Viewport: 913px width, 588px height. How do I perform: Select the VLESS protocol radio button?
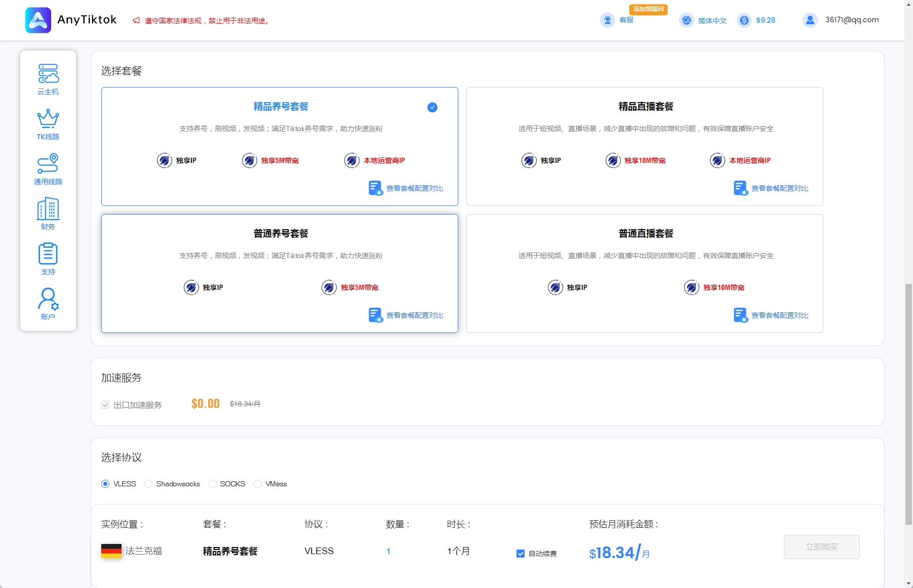(105, 484)
